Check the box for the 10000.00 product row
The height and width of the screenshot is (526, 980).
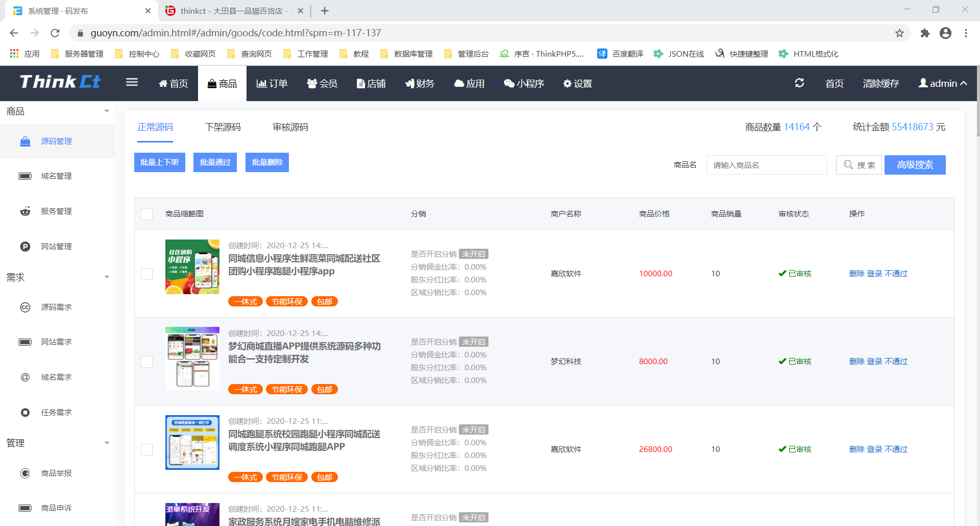click(x=147, y=274)
